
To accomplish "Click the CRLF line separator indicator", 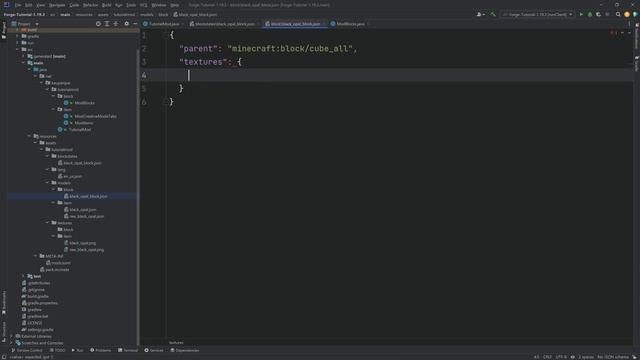I will tap(547, 357).
